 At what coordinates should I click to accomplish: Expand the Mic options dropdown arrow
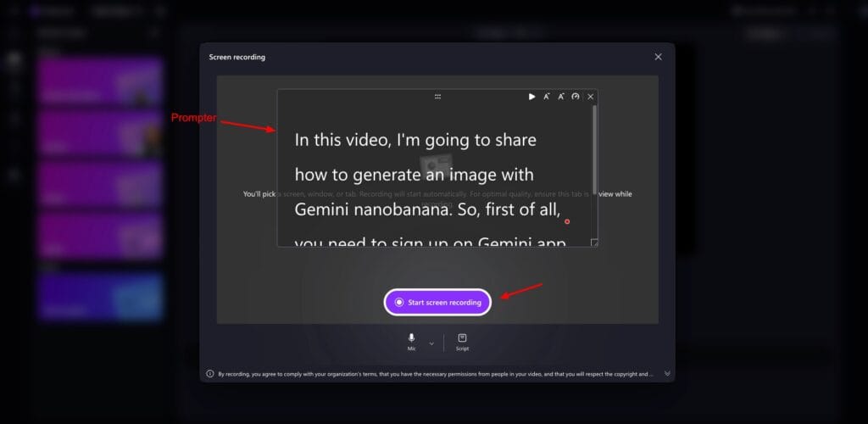coord(431,343)
